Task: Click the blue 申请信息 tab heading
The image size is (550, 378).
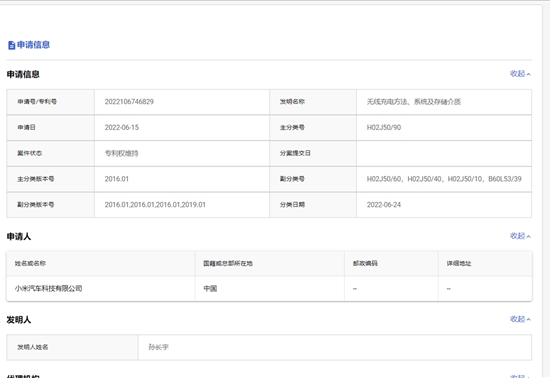Action: (33, 45)
